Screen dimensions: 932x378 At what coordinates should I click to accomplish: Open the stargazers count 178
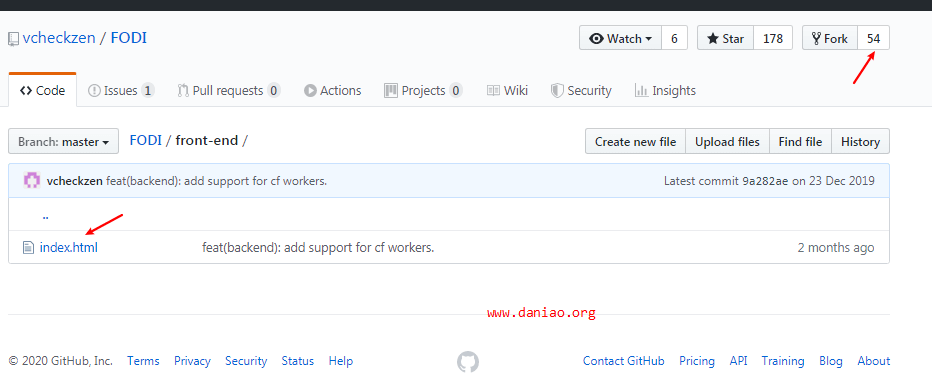(773, 39)
